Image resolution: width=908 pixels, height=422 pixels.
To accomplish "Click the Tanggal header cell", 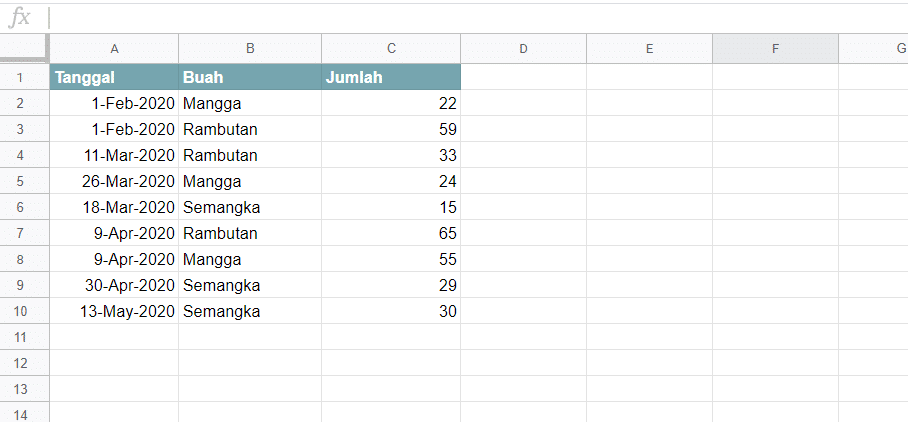I will tap(114, 77).
